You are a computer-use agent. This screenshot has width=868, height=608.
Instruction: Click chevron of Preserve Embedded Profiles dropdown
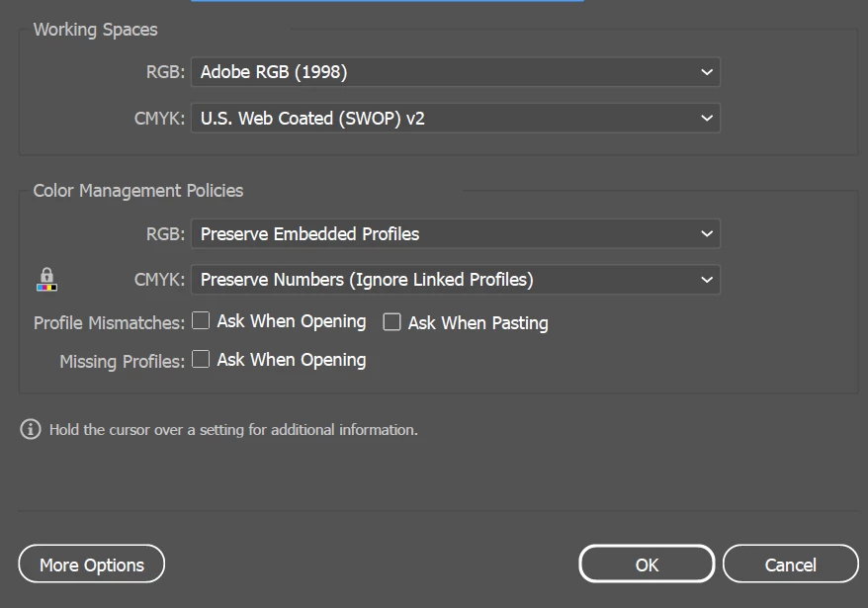706,233
